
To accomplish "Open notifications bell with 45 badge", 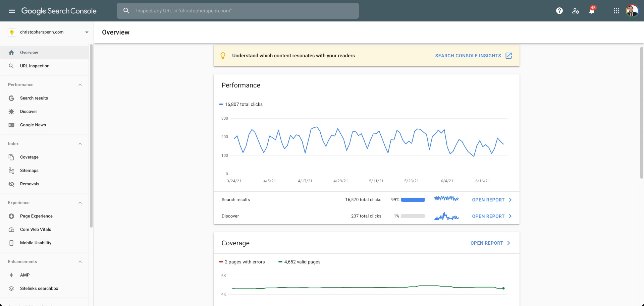I will 592,11.
